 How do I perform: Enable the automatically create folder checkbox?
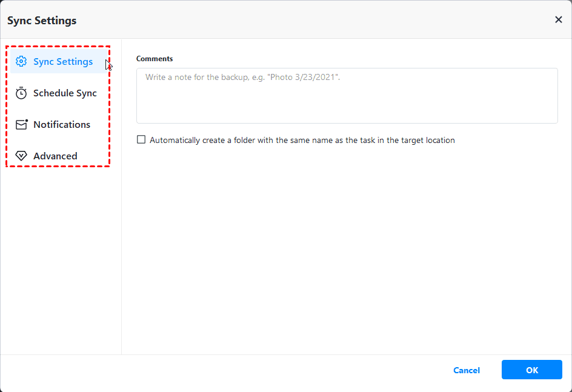141,140
